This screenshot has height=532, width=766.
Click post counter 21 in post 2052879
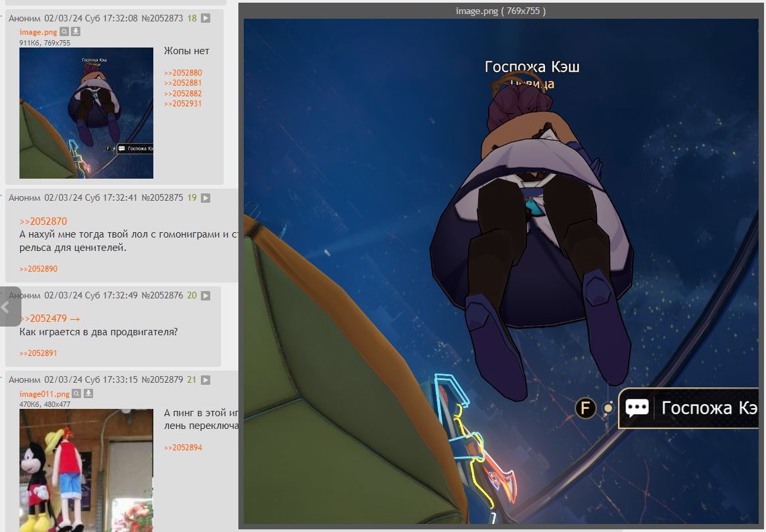coord(192,379)
